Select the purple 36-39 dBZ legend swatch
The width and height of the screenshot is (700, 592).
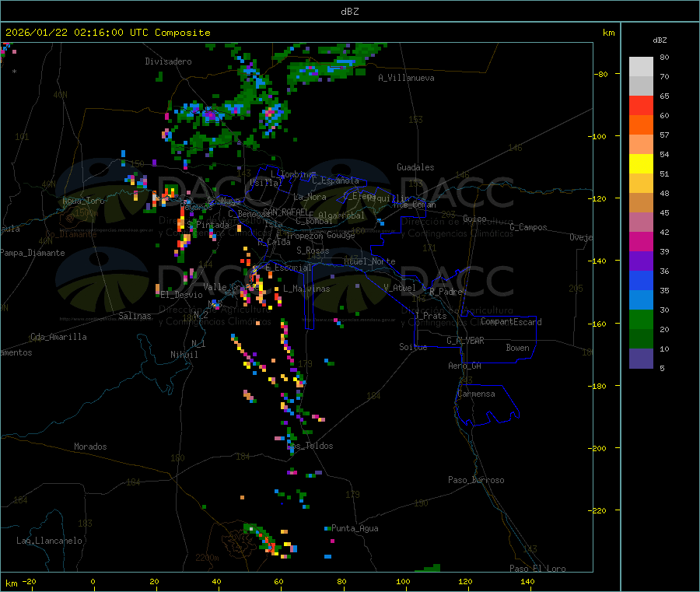641,261
